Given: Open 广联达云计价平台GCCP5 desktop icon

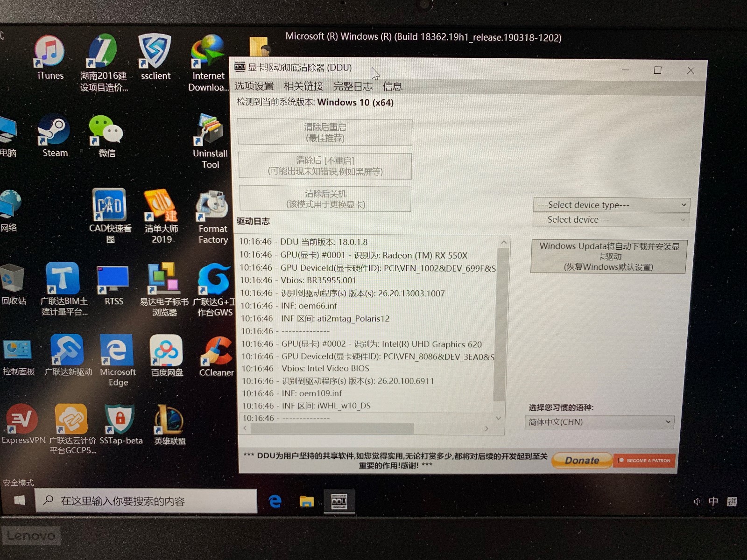Looking at the screenshot, I should (x=72, y=429).
